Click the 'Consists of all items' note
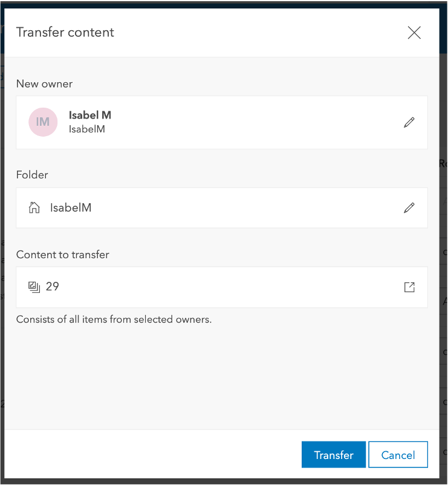 click(x=114, y=319)
